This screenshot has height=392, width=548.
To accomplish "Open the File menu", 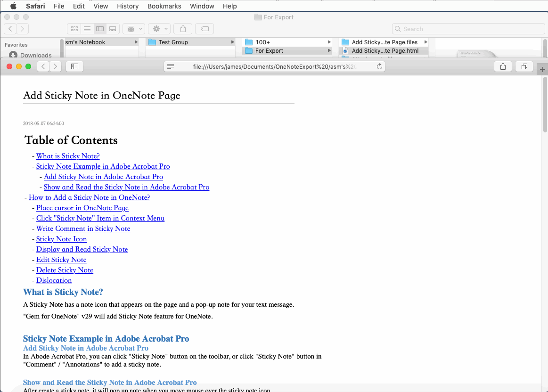I will pos(59,6).
